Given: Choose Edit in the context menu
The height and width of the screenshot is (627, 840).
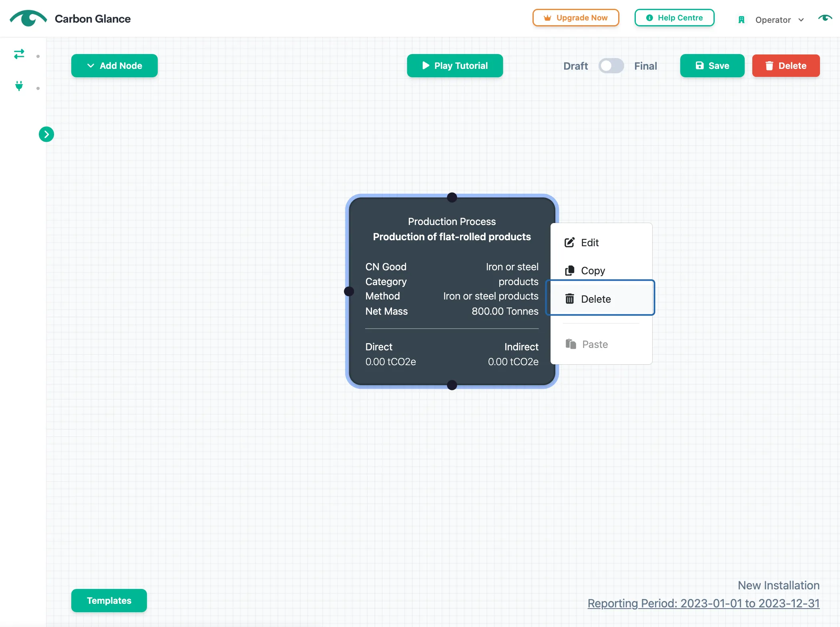Looking at the screenshot, I should [601, 243].
